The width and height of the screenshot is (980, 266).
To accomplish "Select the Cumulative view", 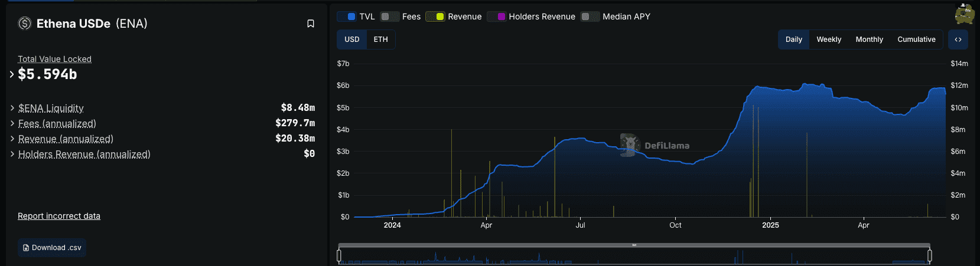I will [x=916, y=40].
